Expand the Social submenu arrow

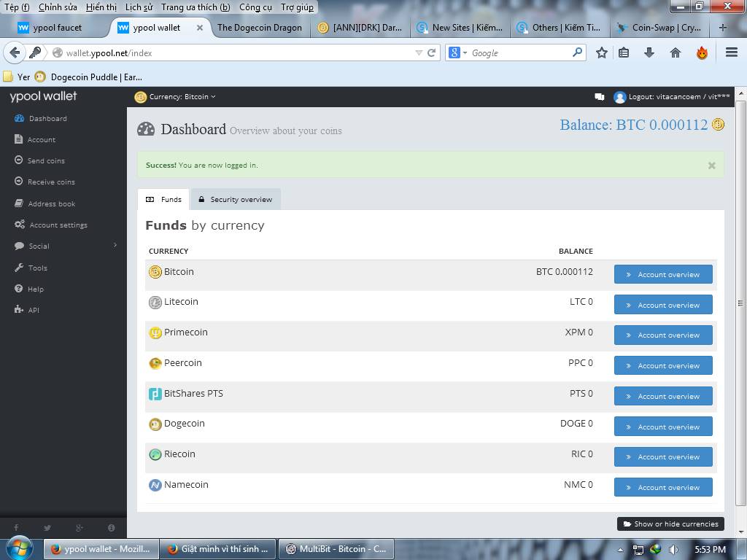click(115, 245)
